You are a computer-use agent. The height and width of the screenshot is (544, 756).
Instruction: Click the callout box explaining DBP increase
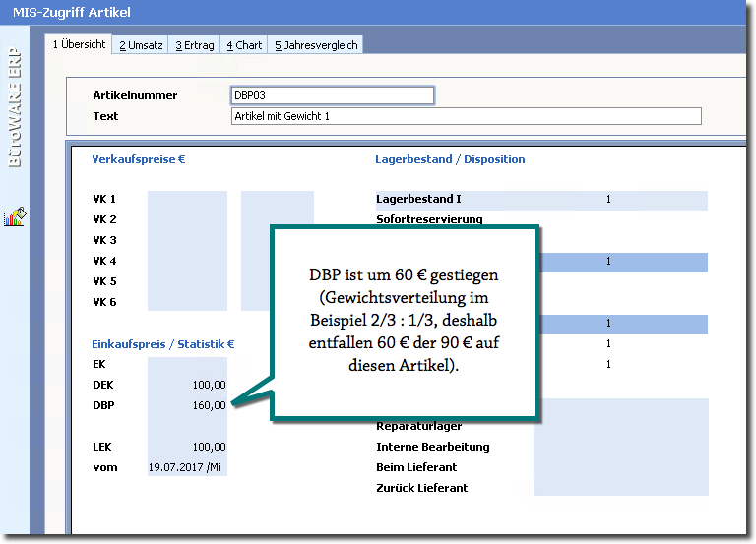coord(404,320)
